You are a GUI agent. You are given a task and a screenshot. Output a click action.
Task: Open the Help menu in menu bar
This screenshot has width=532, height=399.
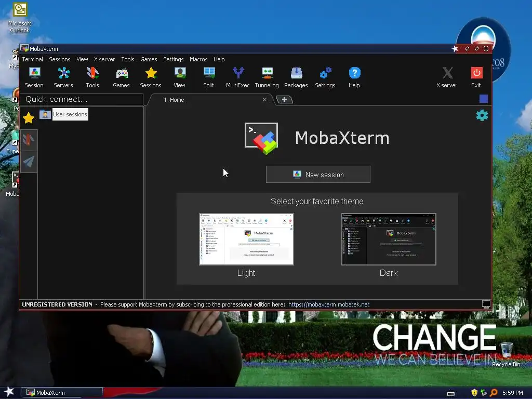point(219,59)
